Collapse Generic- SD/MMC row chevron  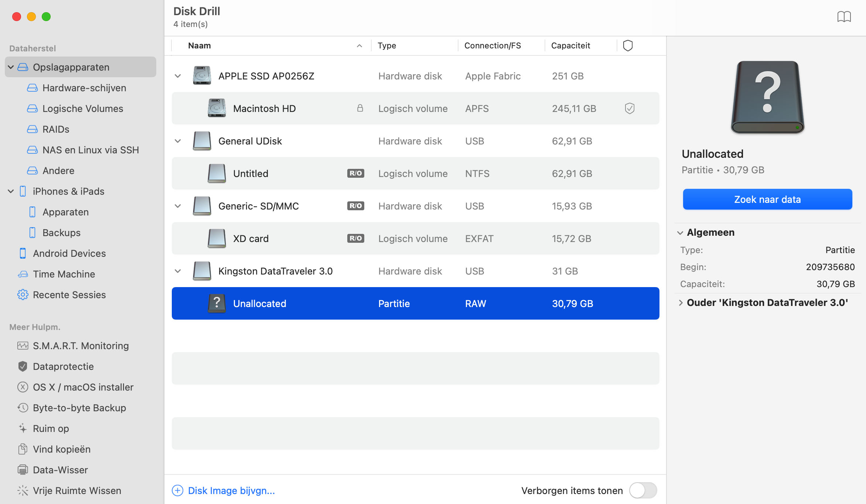pyautogui.click(x=178, y=206)
